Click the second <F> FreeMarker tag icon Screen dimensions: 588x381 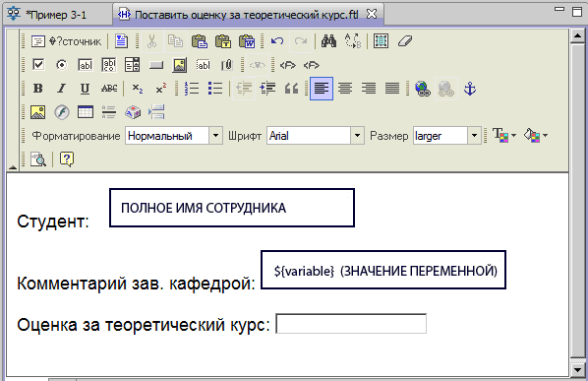tap(312, 65)
